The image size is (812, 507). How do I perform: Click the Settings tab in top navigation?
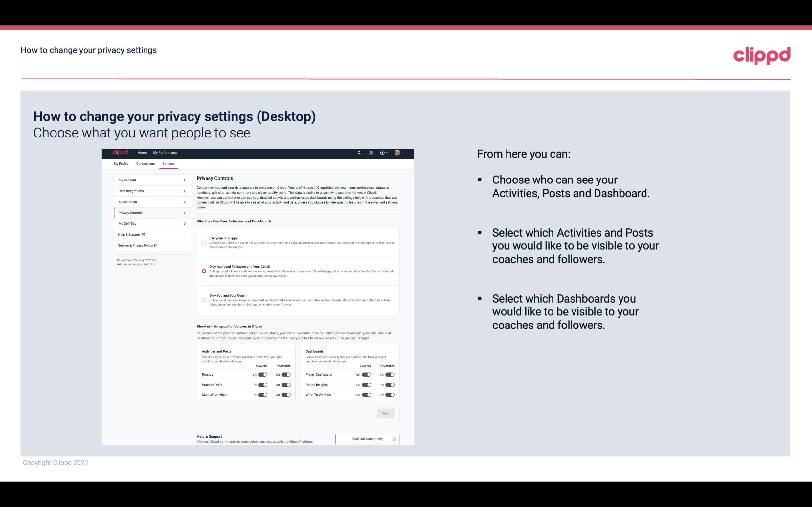click(169, 163)
